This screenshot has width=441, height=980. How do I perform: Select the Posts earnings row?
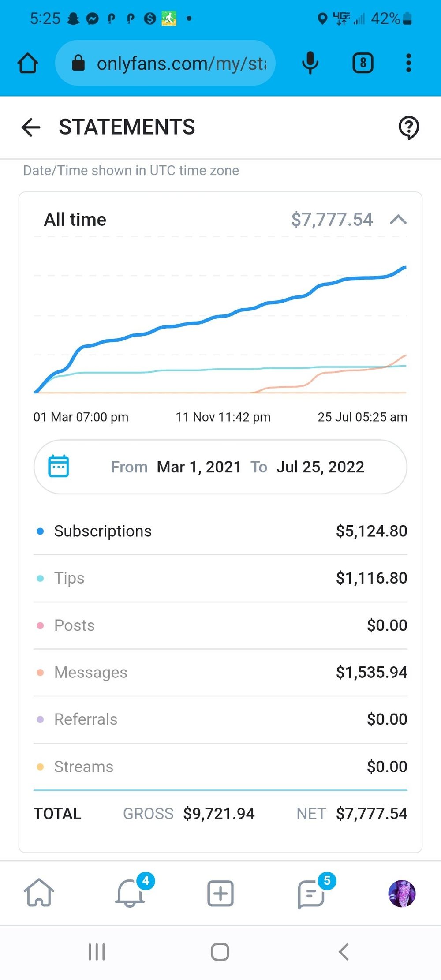point(220,625)
